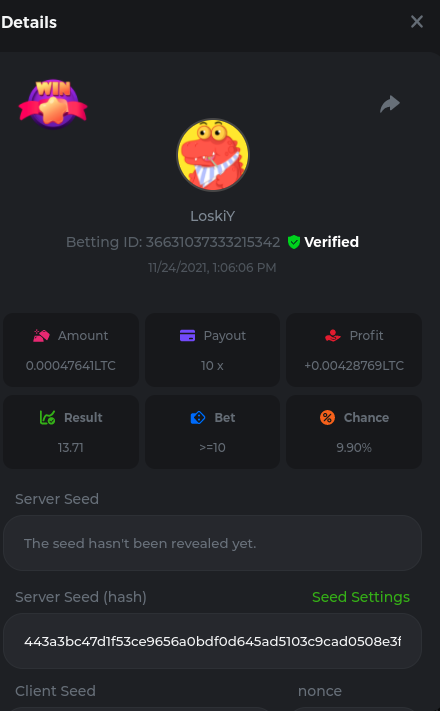The image size is (440, 711).
Task: Click the orange Chance percent icon
Action: tap(328, 417)
